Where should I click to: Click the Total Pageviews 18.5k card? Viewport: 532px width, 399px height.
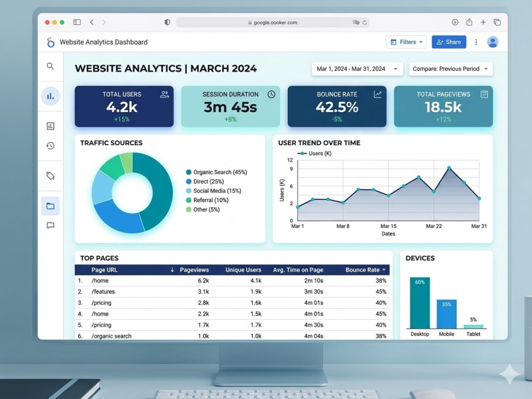click(444, 106)
